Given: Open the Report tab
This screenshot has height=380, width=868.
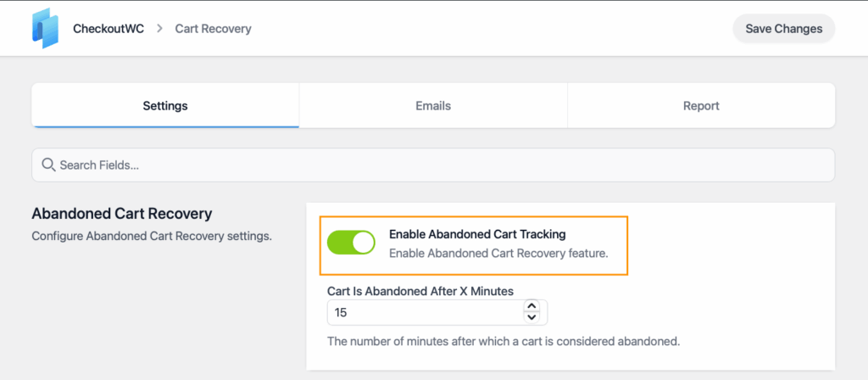Looking at the screenshot, I should (701, 106).
